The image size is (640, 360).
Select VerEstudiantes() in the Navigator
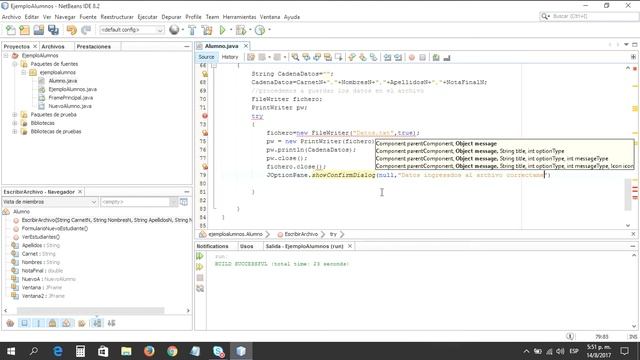[41, 237]
